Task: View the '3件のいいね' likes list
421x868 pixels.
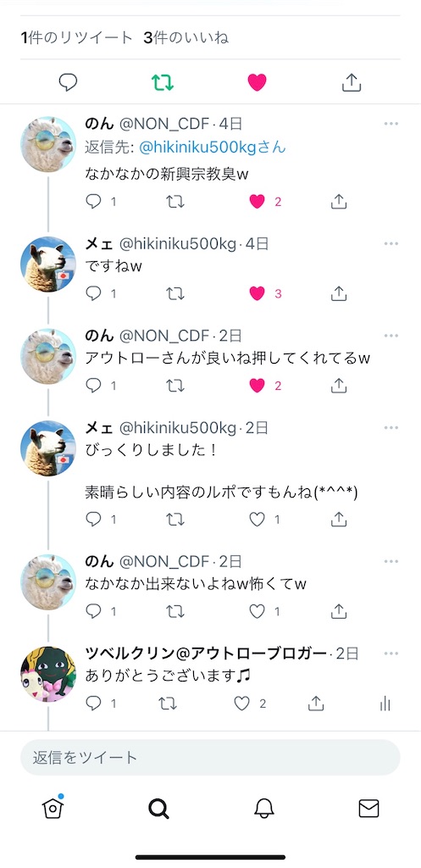Action: [x=186, y=37]
